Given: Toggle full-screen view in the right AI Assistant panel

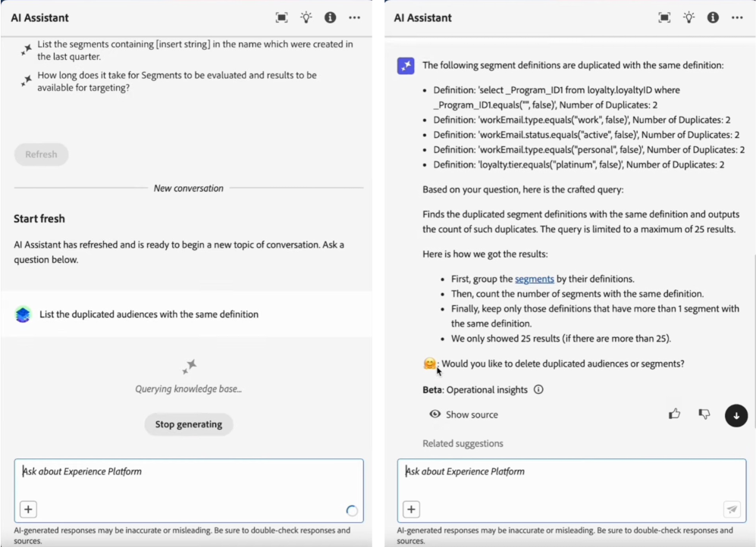Looking at the screenshot, I should [x=665, y=17].
